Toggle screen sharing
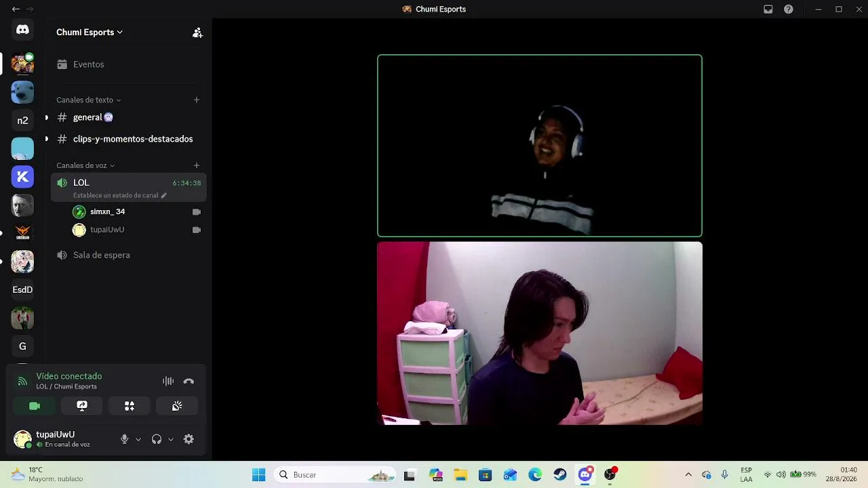This screenshot has height=488, width=868. tap(82, 406)
